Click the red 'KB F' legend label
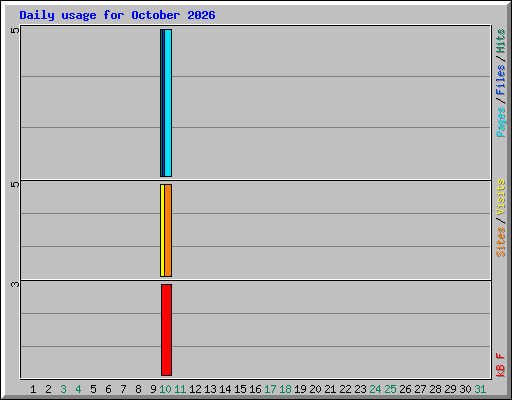Viewport: 512px width, 400px height. click(x=500, y=365)
